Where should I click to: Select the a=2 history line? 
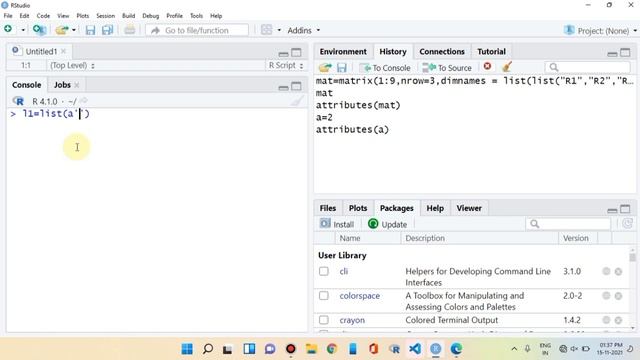point(324,118)
